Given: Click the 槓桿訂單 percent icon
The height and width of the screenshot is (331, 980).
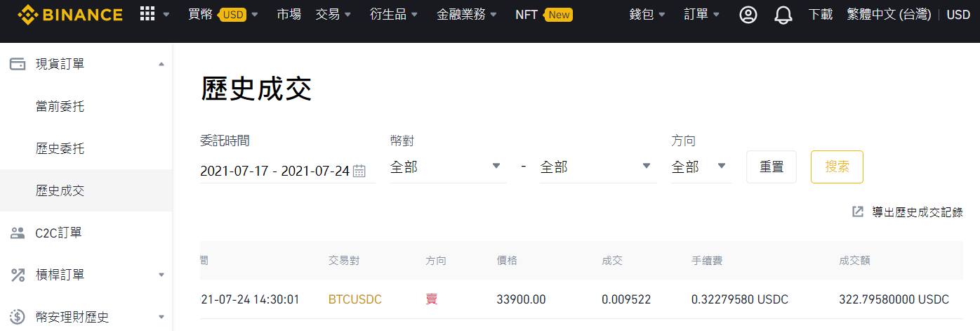Looking at the screenshot, I should 18,275.
